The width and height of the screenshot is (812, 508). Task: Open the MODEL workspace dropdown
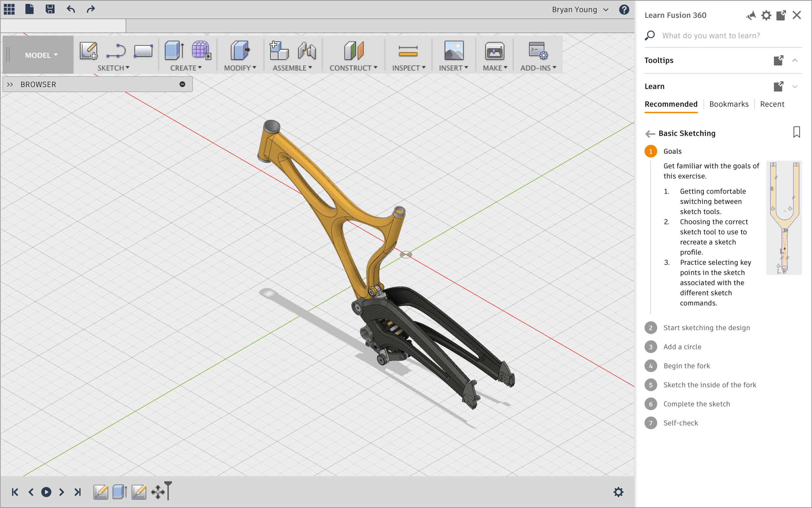pyautogui.click(x=41, y=55)
